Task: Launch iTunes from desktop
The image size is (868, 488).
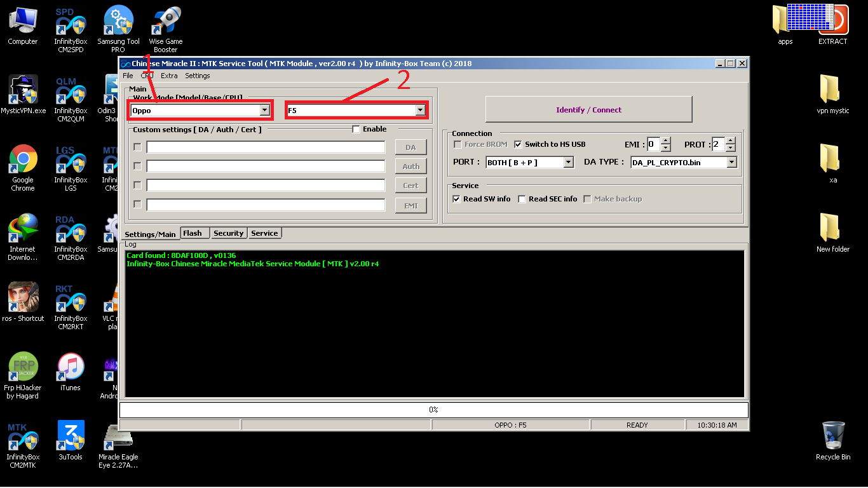Action: [71, 372]
